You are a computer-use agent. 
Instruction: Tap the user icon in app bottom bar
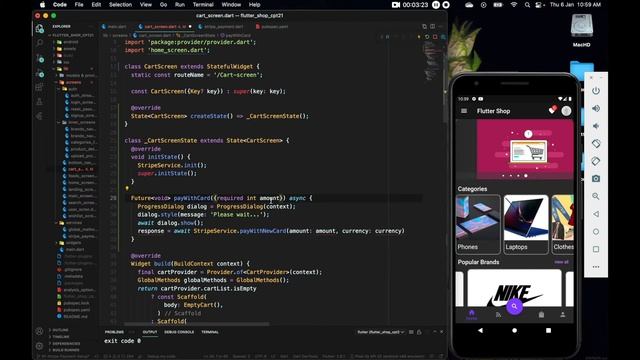562,315
